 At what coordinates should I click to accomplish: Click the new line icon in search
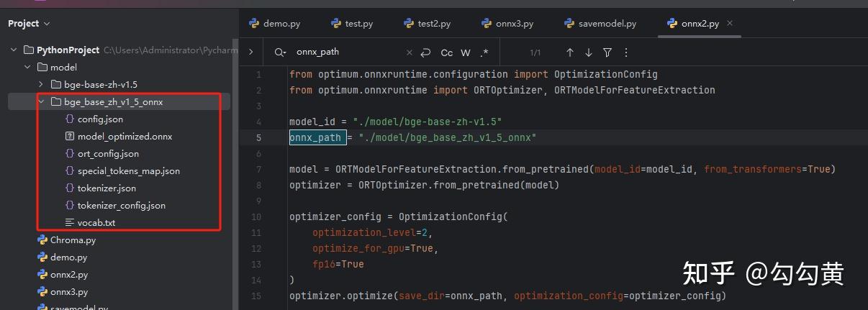click(x=426, y=53)
